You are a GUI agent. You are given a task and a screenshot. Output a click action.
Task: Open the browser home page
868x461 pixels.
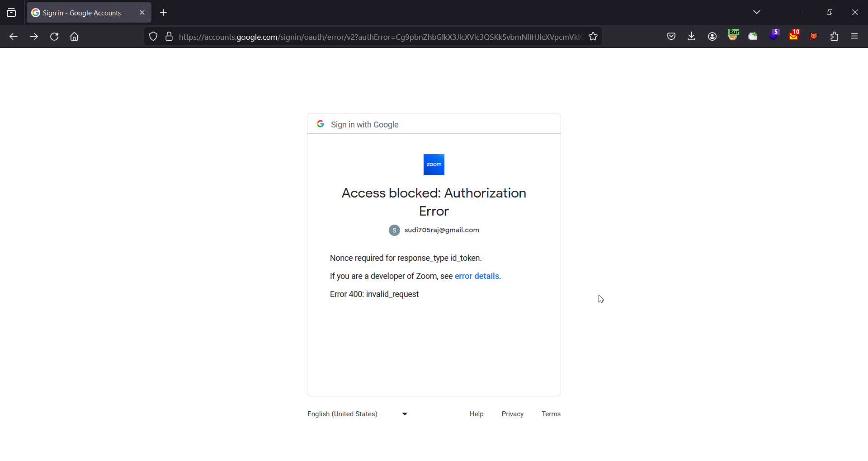(75, 37)
